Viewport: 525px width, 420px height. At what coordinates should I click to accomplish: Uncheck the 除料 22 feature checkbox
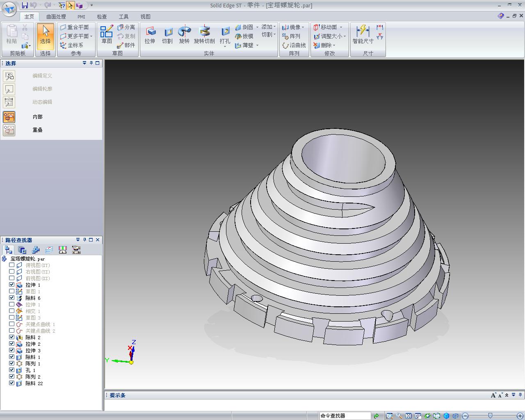click(11, 383)
